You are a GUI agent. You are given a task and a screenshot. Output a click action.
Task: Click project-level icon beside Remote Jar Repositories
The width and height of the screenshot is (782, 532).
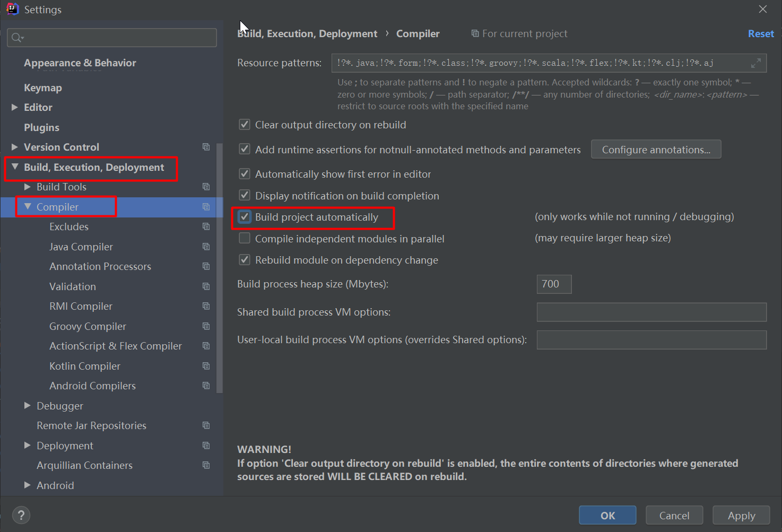[x=206, y=425]
